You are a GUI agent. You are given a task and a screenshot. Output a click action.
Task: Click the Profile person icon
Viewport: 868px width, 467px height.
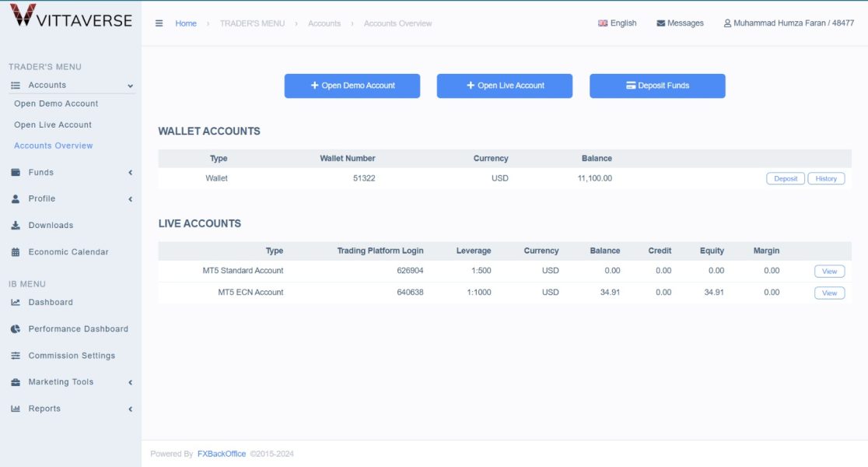coord(16,199)
